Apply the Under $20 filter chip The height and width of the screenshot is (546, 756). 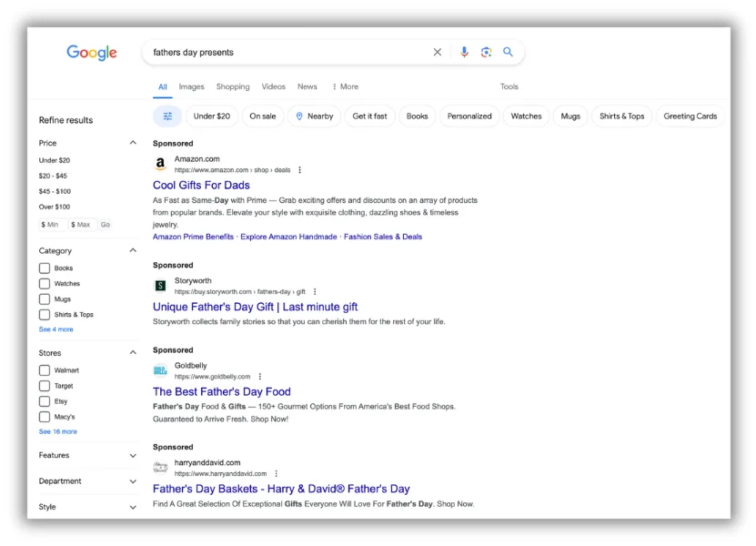tap(212, 116)
